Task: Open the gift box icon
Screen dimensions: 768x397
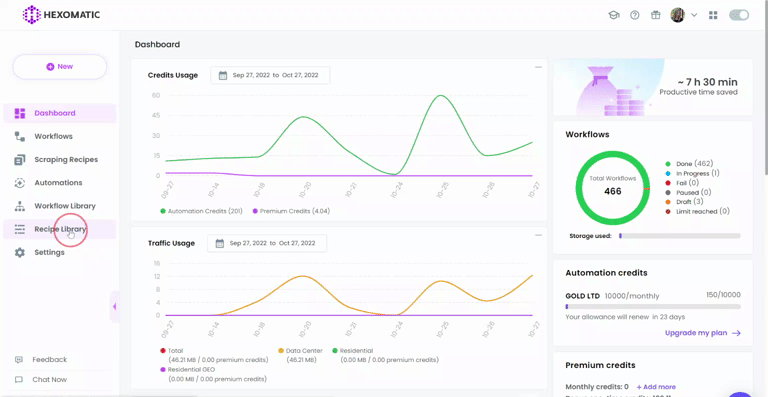Action: pos(656,15)
